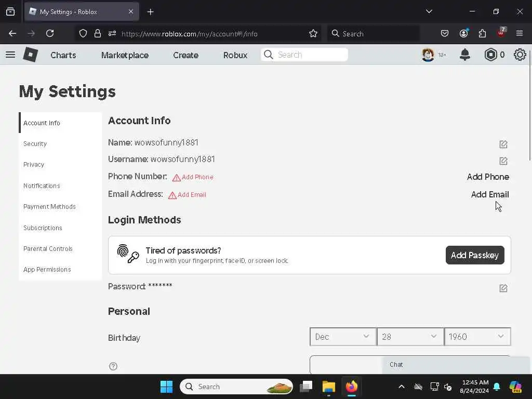Click the Roblox site search field

[304, 55]
